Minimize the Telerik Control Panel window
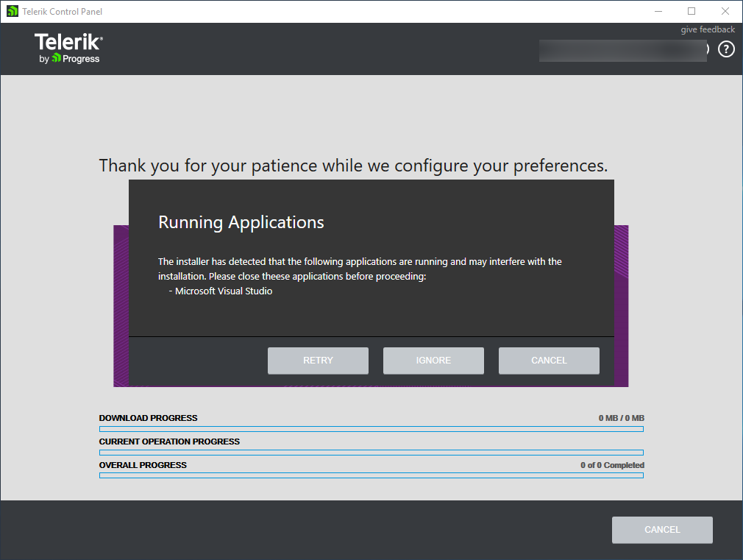The width and height of the screenshot is (743, 560). pyautogui.click(x=658, y=11)
